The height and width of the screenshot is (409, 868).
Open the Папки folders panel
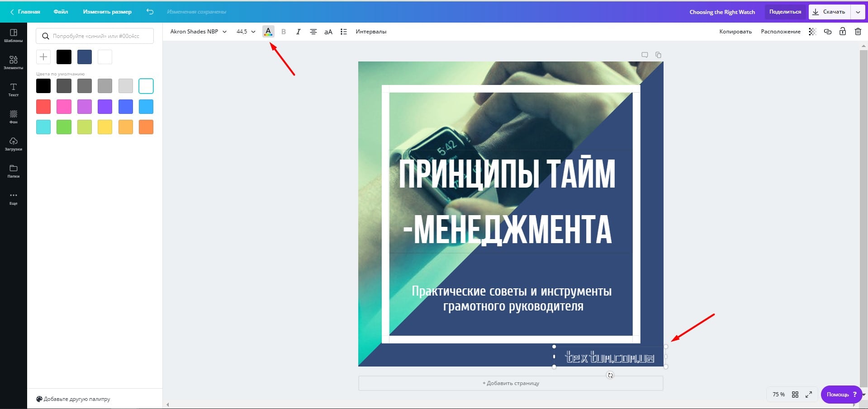click(x=13, y=171)
